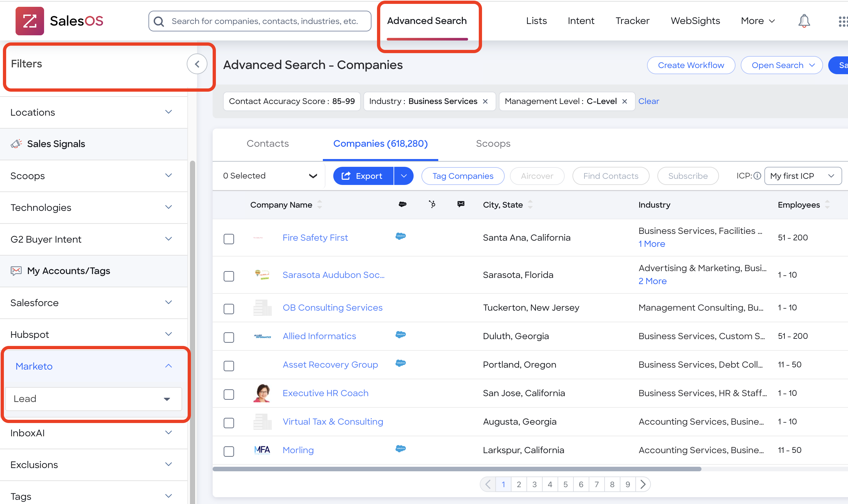The height and width of the screenshot is (504, 848).
Task: Click Salesforce cloud icon for Fire Safety First
Action: point(401,236)
